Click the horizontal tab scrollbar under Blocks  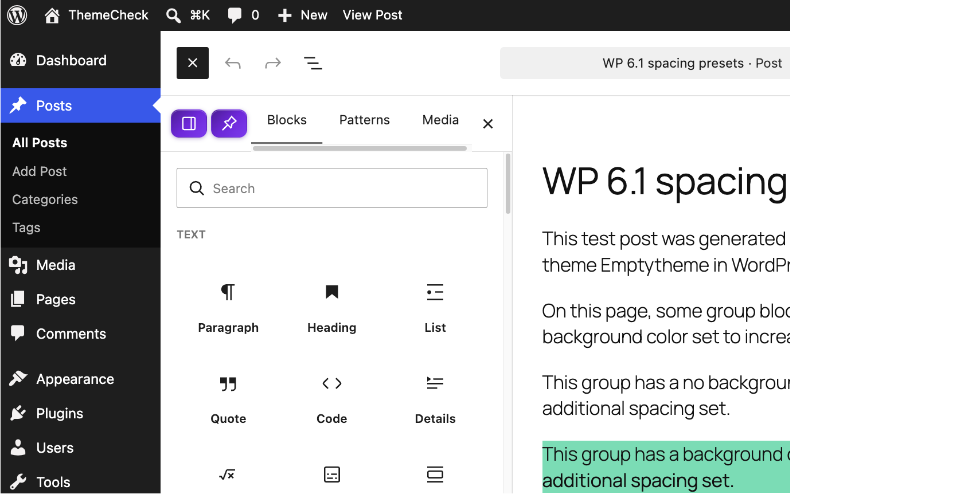(360, 148)
